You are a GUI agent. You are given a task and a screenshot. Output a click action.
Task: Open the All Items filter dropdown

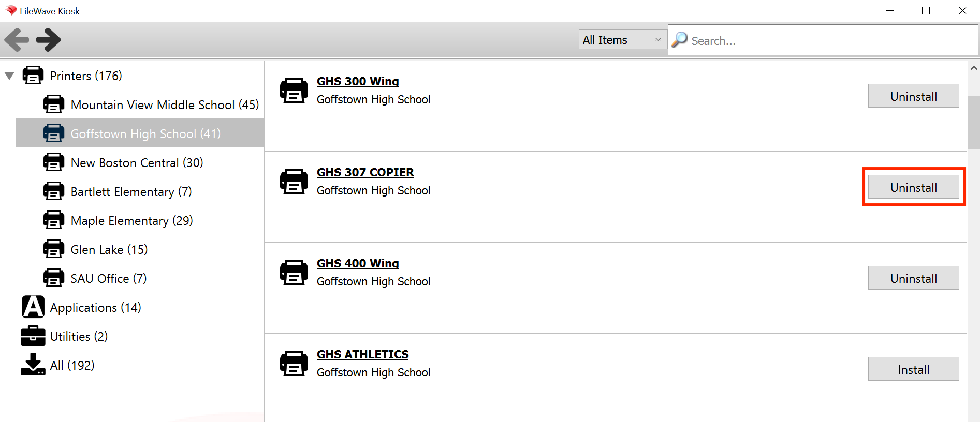pyautogui.click(x=623, y=40)
